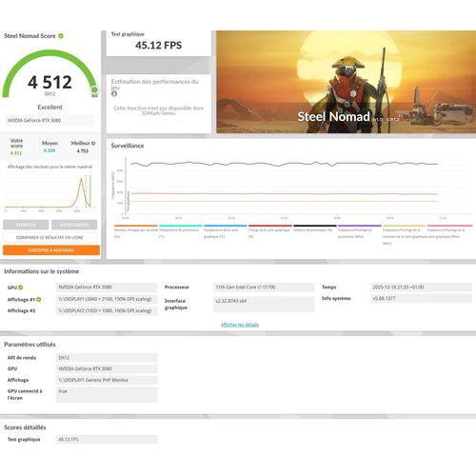Click the green checkmark beside GPU label

point(21,288)
